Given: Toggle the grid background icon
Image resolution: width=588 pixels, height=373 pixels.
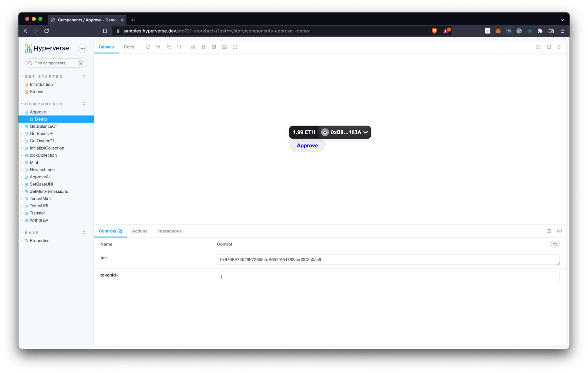Looking at the screenshot, I should pyautogui.click(x=204, y=47).
